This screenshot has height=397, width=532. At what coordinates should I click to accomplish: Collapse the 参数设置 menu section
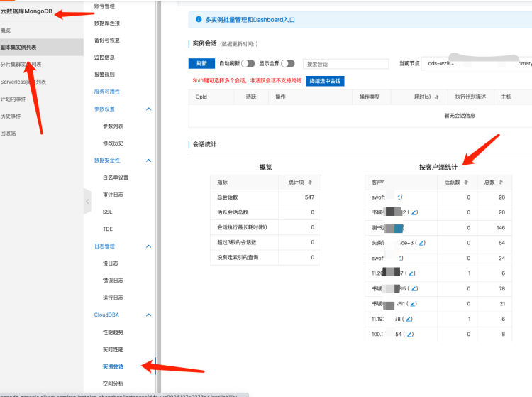point(148,109)
